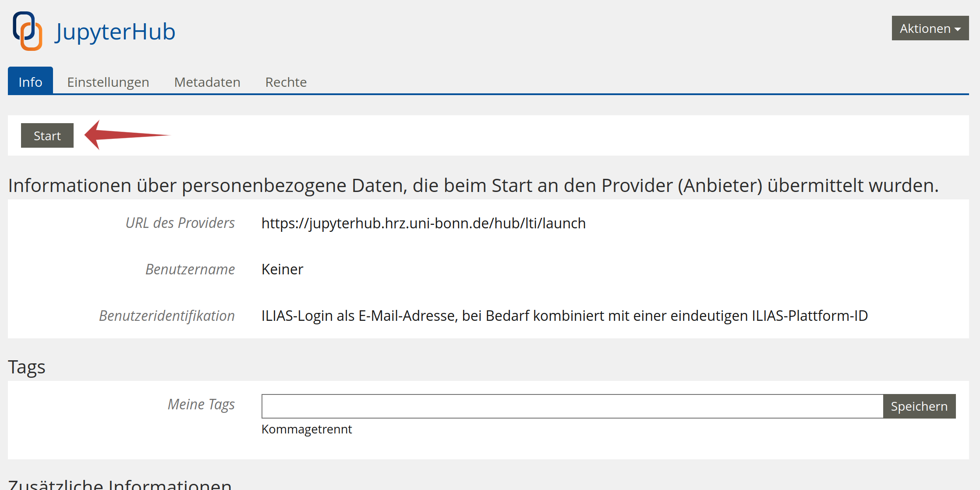This screenshot has height=490, width=980.
Task: Launch JupyterHub with the Start button
Action: (47, 135)
